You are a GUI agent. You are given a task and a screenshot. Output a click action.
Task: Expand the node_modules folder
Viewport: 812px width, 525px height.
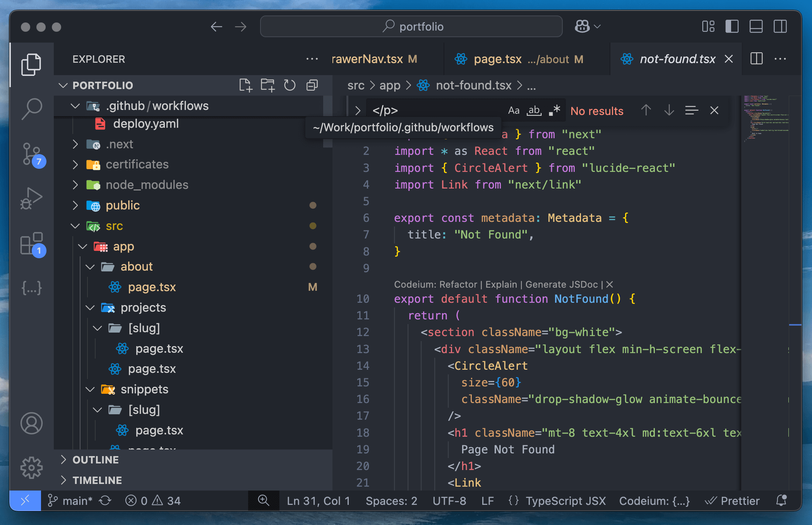75,185
